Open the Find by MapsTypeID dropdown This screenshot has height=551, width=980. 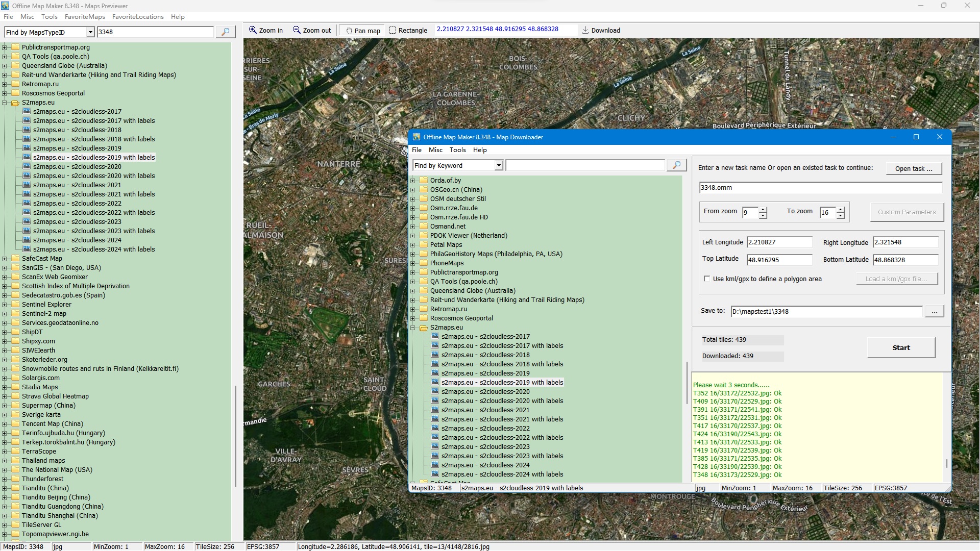tap(90, 33)
